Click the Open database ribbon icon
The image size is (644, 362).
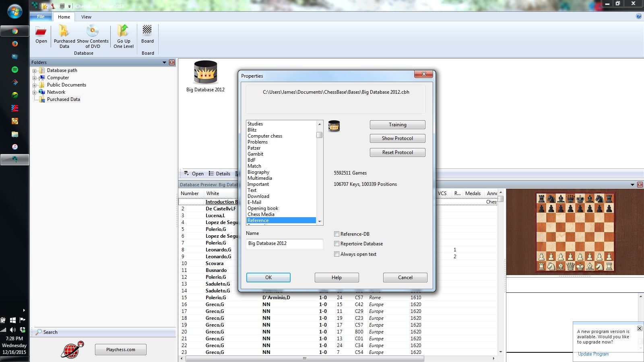41,35
